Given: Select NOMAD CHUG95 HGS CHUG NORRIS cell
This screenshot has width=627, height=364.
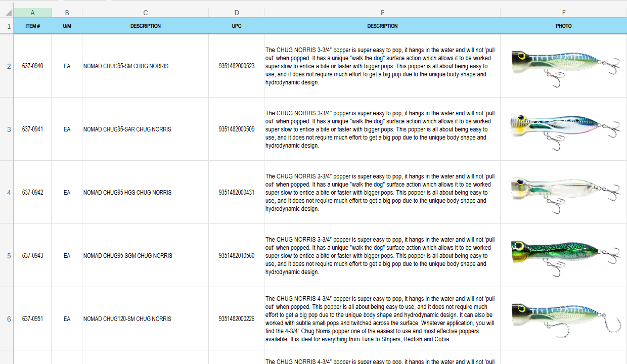Looking at the screenshot, I should point(146,192).
